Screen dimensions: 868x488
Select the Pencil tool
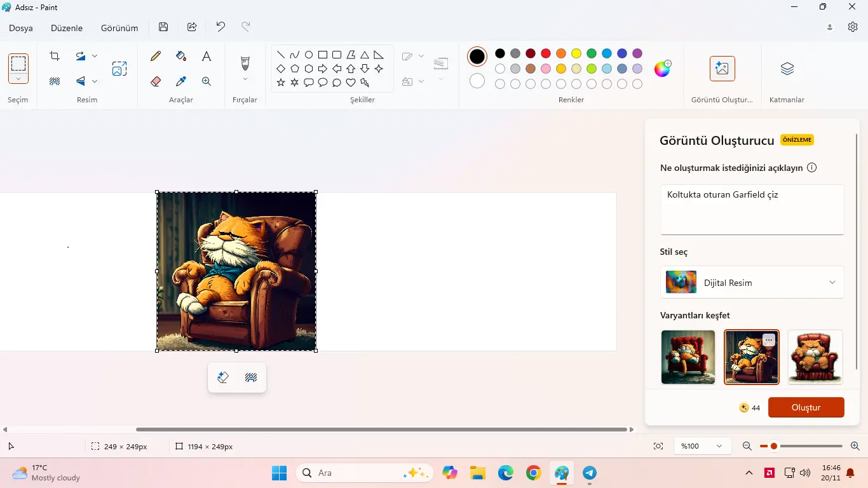point(156,56)
